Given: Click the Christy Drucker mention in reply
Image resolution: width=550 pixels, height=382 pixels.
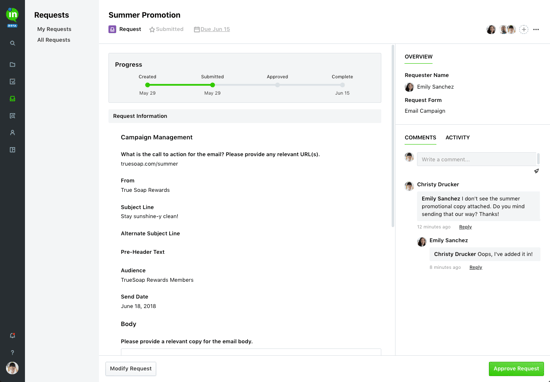Looking at the screenshot, I should pos(455,254).
